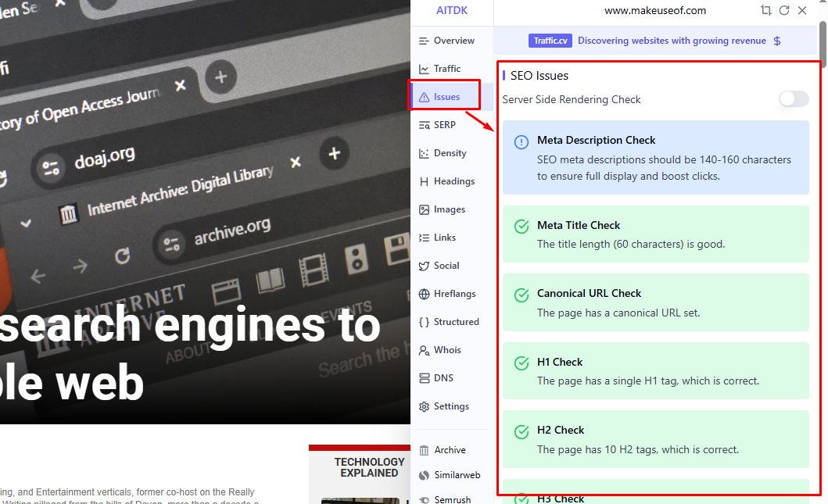The width and height of the screenshot is (828, 504).
Task: Click the 'H2 Check' heading
Action: 561,430
